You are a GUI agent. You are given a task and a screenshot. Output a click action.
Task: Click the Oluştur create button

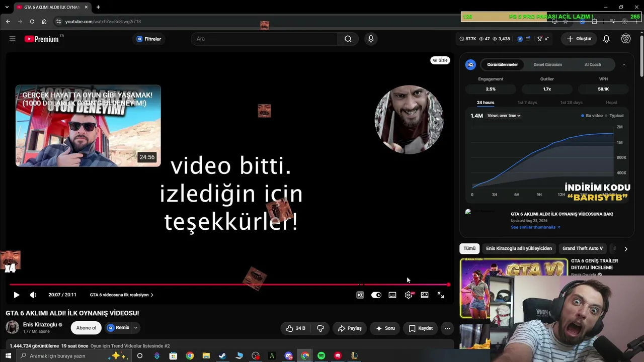(579, 39)
